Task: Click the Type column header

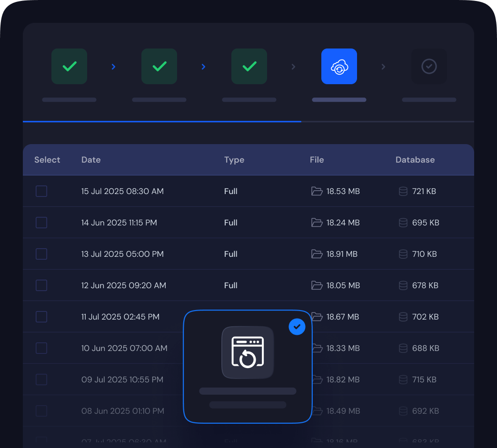Action: tap(234, 160)
